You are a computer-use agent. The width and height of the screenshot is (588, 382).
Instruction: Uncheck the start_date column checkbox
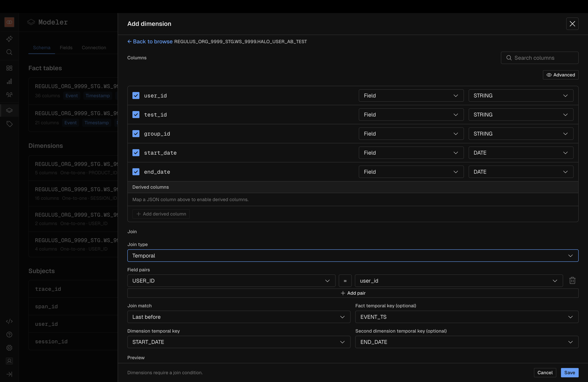[136, 153]
